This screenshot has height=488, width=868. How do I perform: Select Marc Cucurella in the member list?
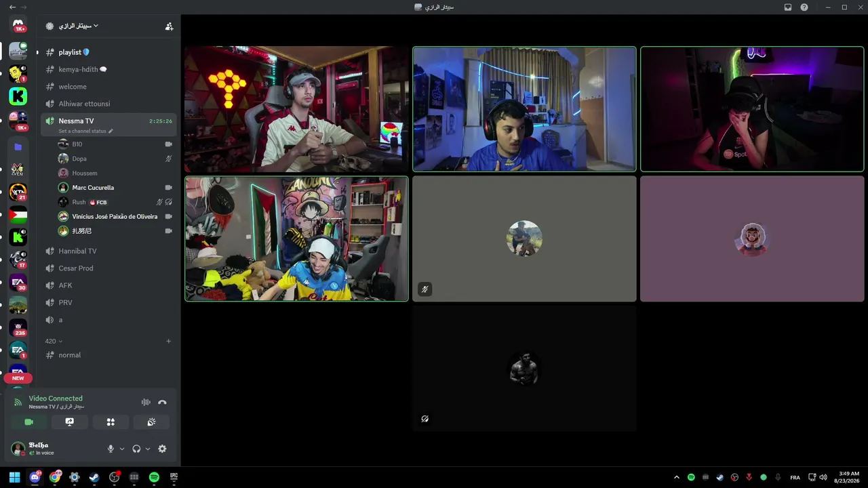pos(115,188)
